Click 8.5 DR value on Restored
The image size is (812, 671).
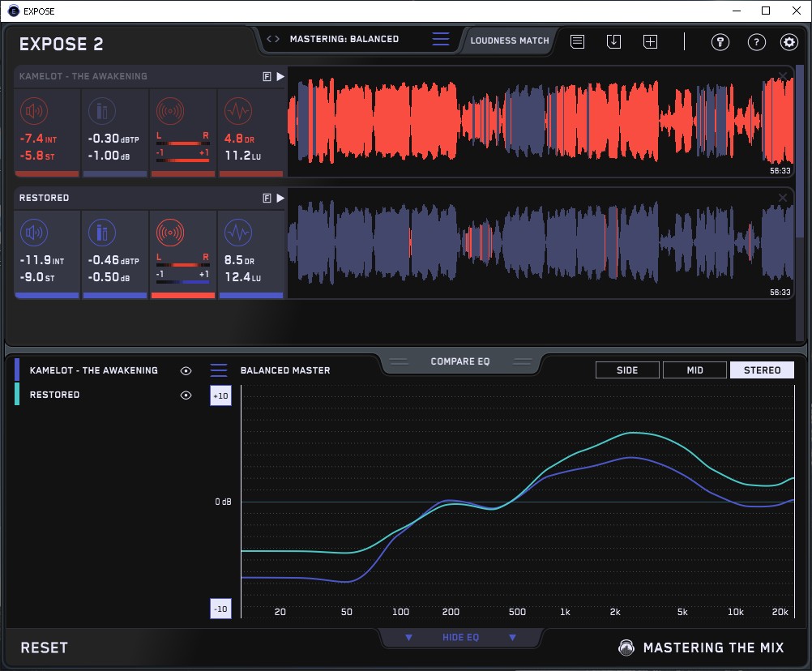(x=239, y=260)
